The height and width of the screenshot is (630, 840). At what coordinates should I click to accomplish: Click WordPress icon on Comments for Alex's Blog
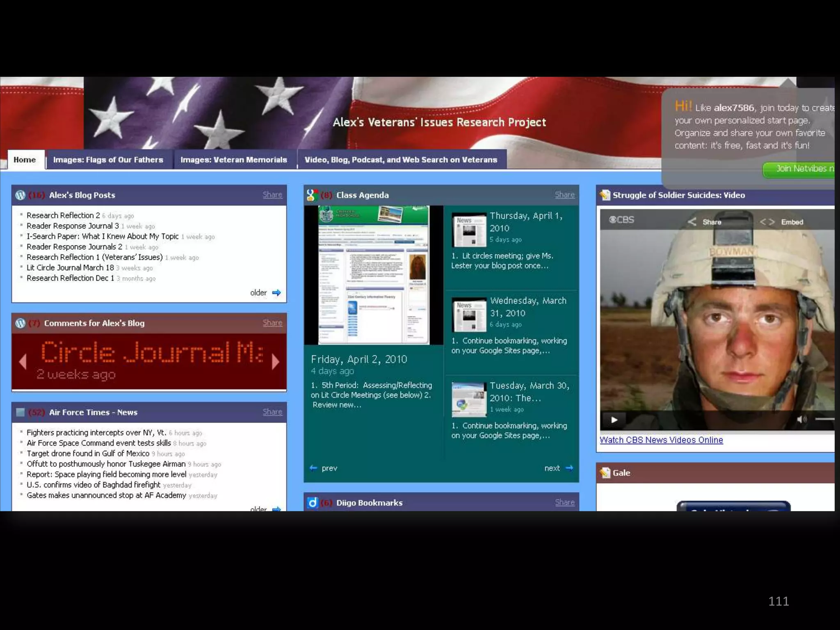pyautogui.click(x=20, y=323)
